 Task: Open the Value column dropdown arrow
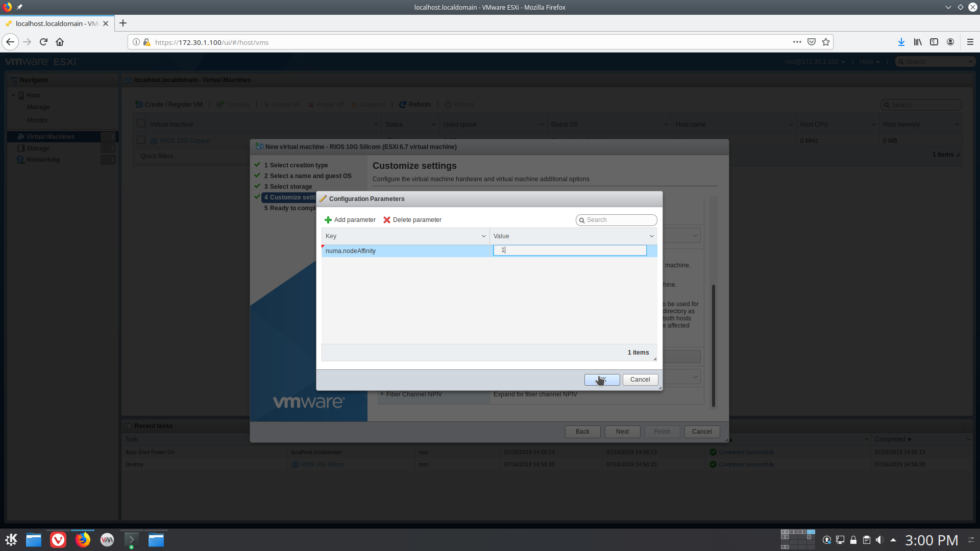click(651, 236)
